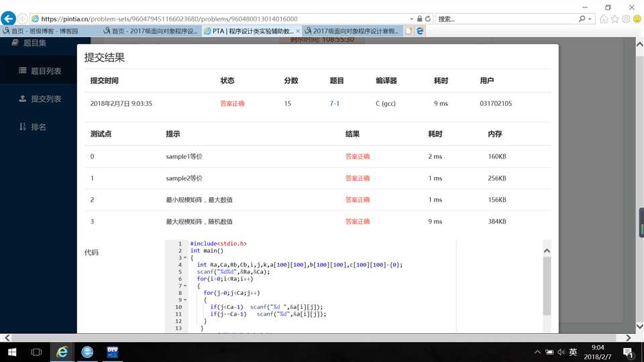Click the page refresh icon in address bar
The width and height of the screenshot is (644, 362).
tap(428, 19)
